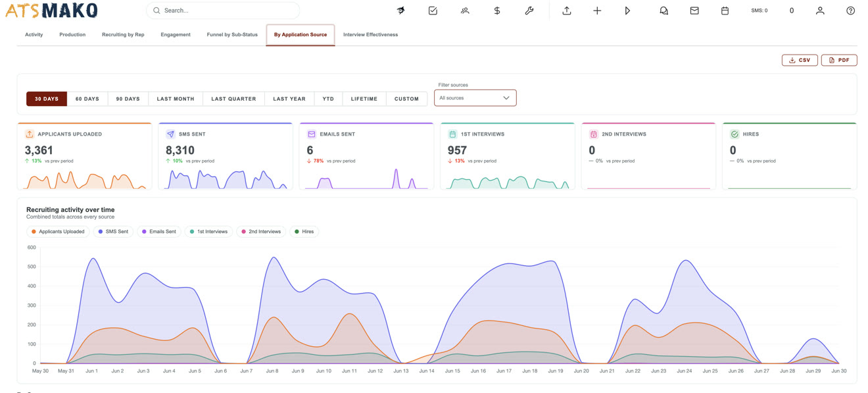Open the chat bubbles icon
The image size is (868, 393).
point(663,11)
